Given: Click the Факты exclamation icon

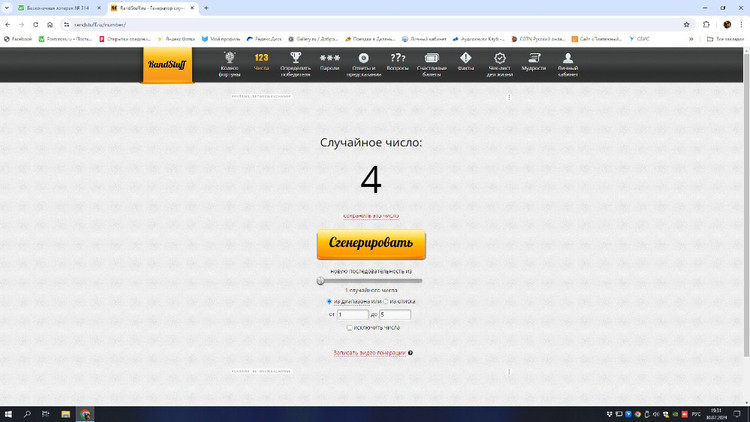Looking at the screenshot, I should pyautogui.click(x=466, y=59).
